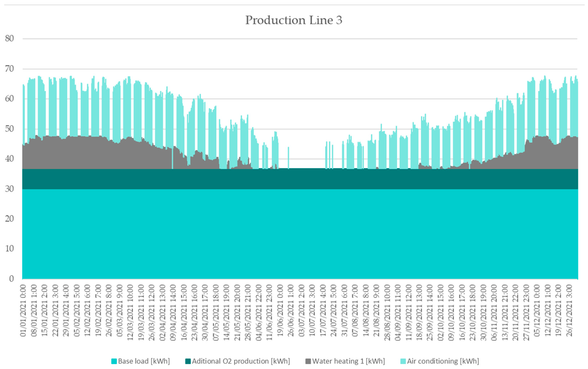
Task: Click the Production Line 3 chart title
Action: [294, 20]
